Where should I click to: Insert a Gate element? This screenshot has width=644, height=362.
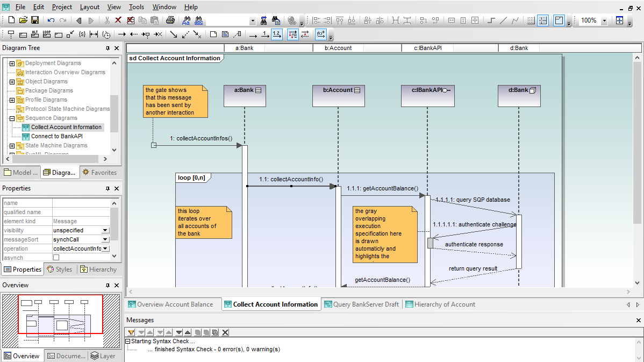70,34
